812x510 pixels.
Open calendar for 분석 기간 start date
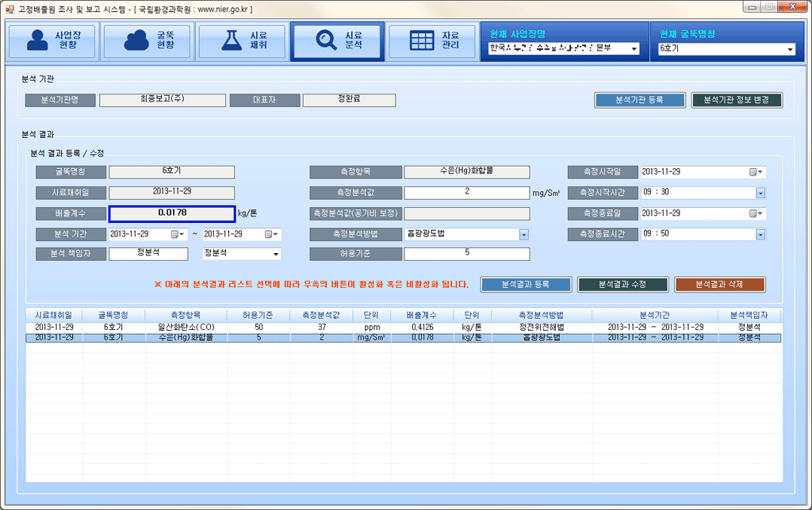(x=175, y=234)
